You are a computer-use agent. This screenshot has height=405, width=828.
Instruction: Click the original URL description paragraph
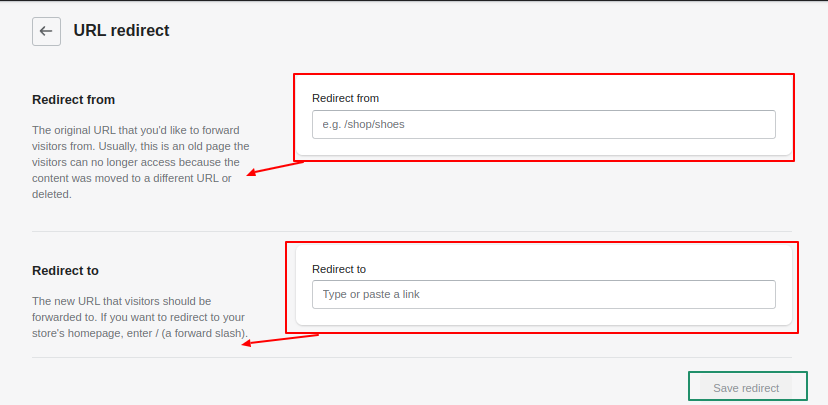(140, 162)
